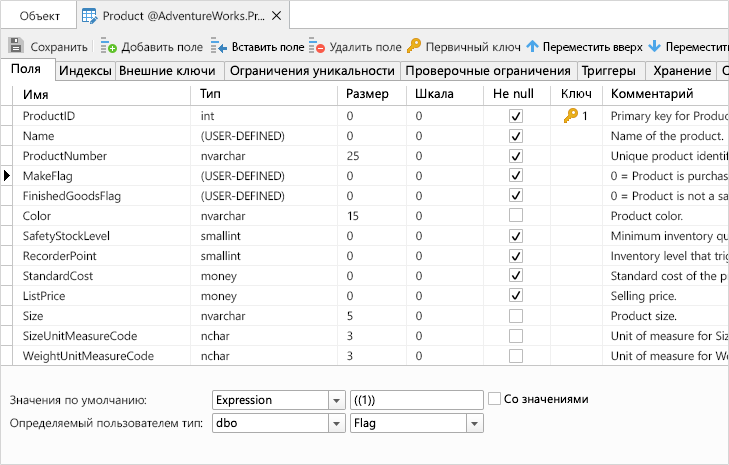
Task: Switch to the Триггеры tab
Action: (609, 71)
